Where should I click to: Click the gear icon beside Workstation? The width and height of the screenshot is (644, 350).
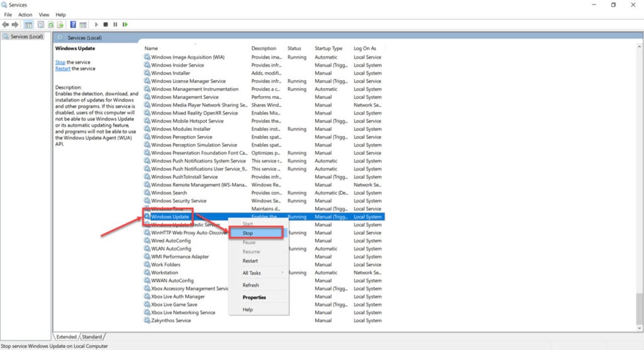[x=147, y=273]
